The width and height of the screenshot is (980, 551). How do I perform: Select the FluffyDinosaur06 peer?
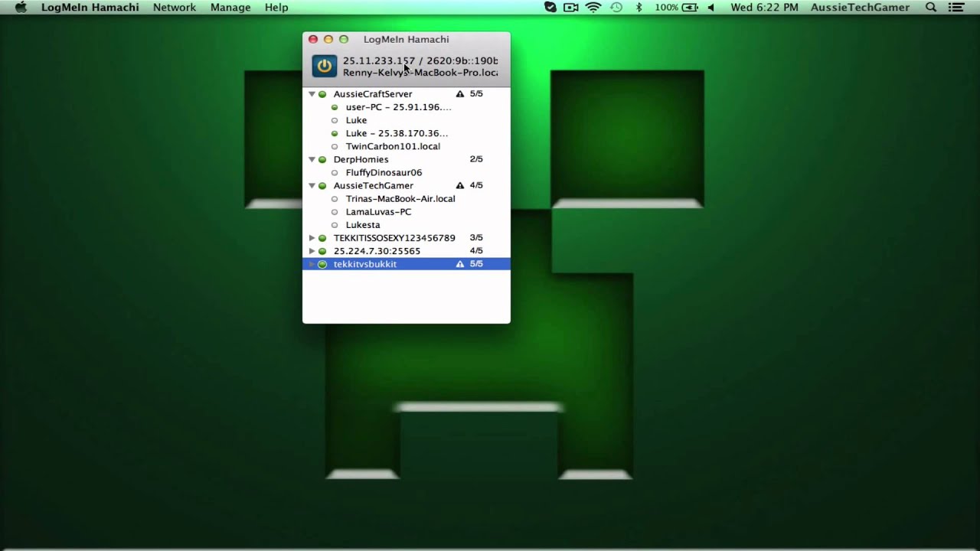click(384, 172)
